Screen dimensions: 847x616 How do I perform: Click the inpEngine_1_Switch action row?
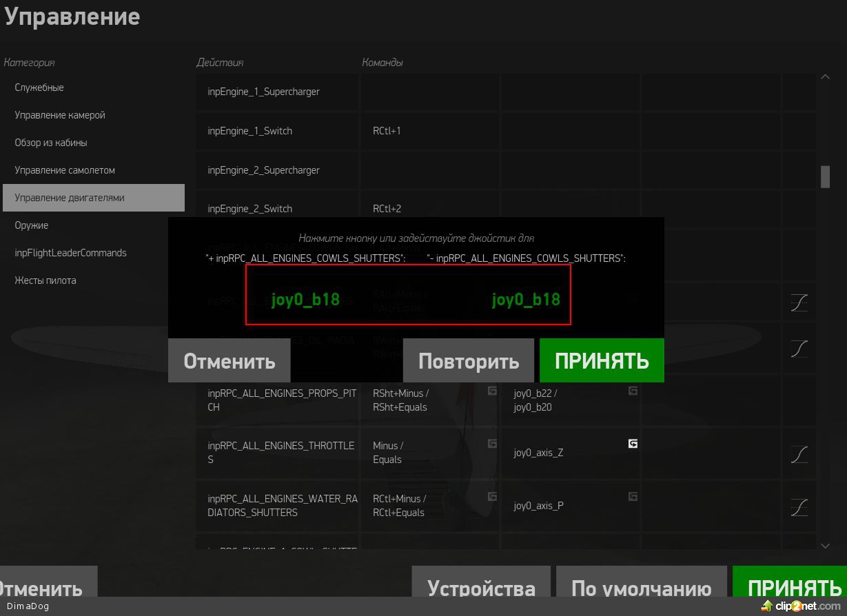click(x=276, y=131)
